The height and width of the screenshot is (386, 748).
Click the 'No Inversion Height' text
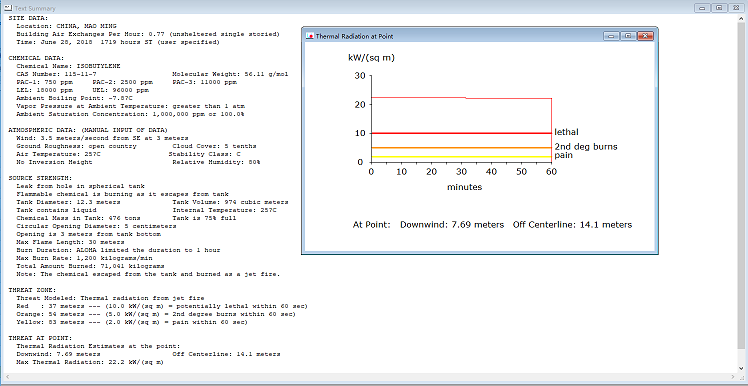click(54, 162)
